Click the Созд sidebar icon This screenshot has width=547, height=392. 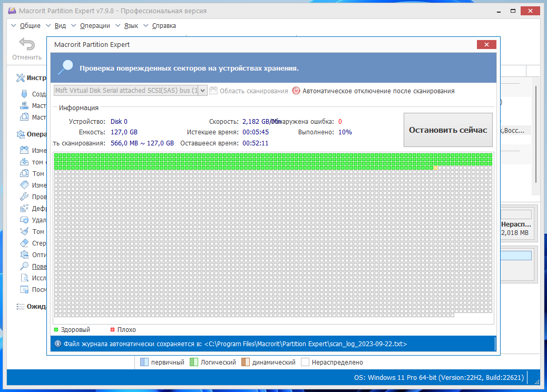24,94
